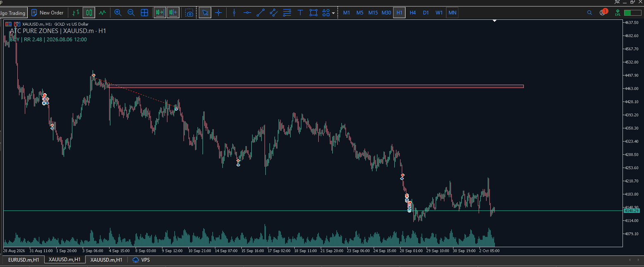The height and width of the screenshot is (267, 644).
Task: Toggle chart shift from right edge
Action: (x=173, y=13)
